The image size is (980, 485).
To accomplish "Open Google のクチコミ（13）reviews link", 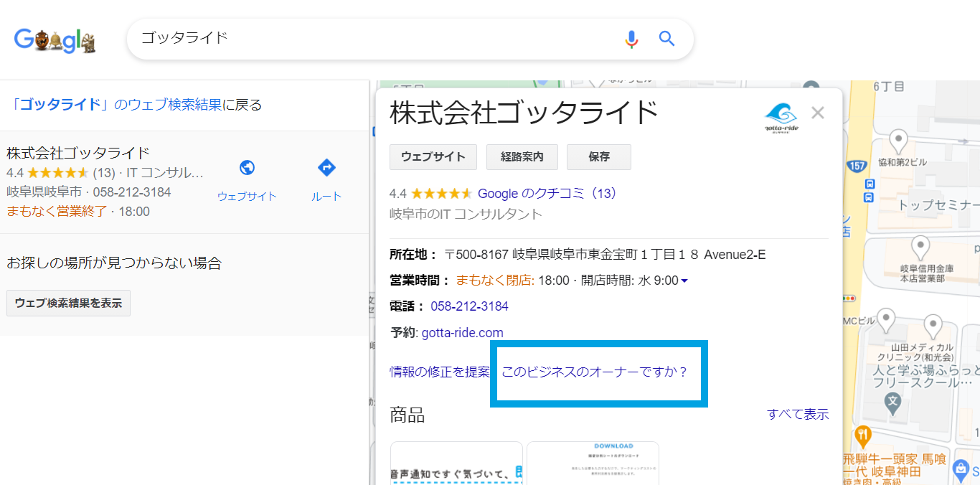I will (x=548, y=193).
